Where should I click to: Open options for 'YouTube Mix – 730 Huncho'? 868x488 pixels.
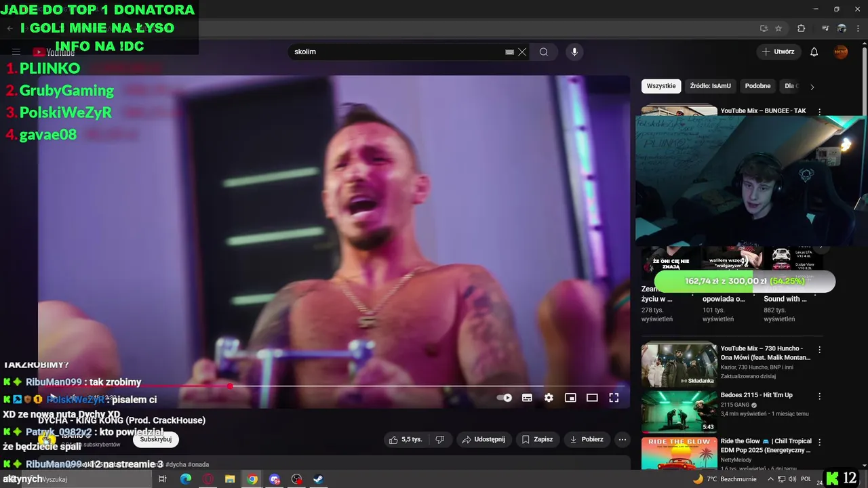click(819, 350)
